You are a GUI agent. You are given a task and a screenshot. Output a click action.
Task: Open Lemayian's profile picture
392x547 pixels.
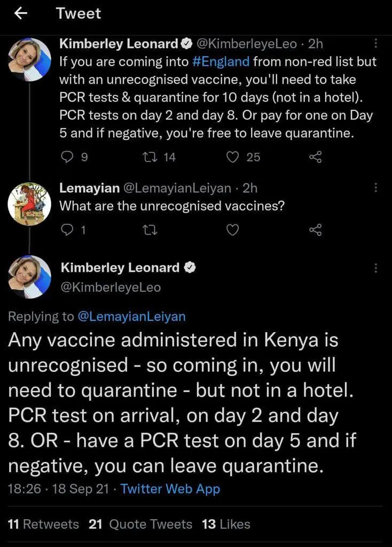(x=30, y=204)
